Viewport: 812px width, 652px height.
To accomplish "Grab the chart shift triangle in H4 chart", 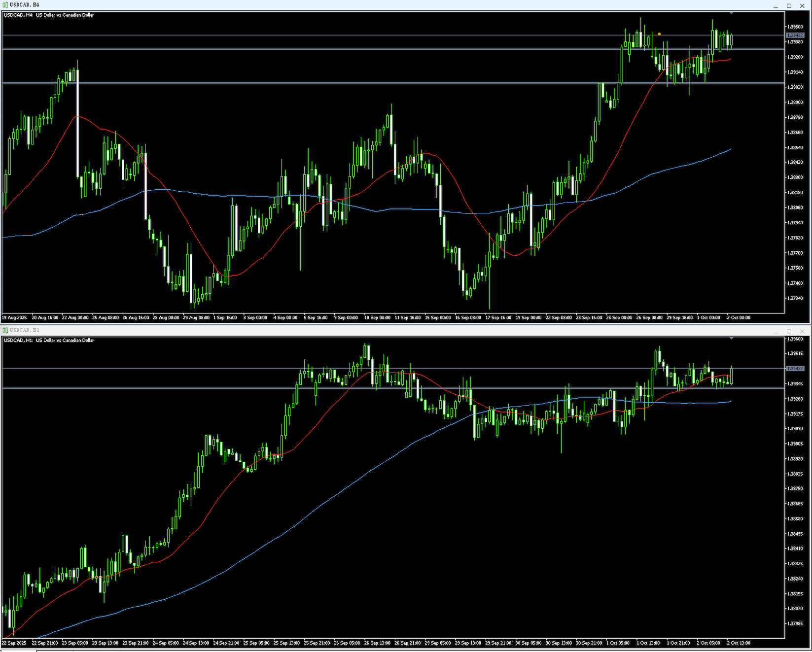I will (x=731, y=13).
